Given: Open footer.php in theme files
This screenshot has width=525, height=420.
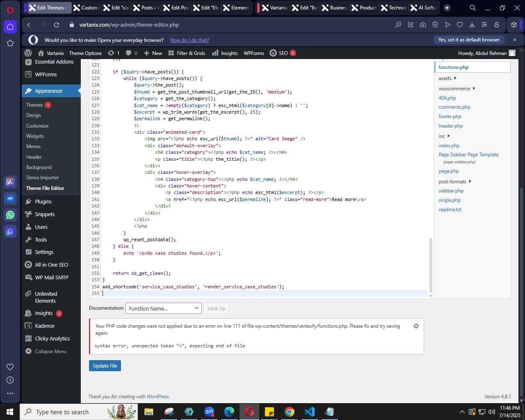Looking at the screenshot, I should tap(450, 116).
